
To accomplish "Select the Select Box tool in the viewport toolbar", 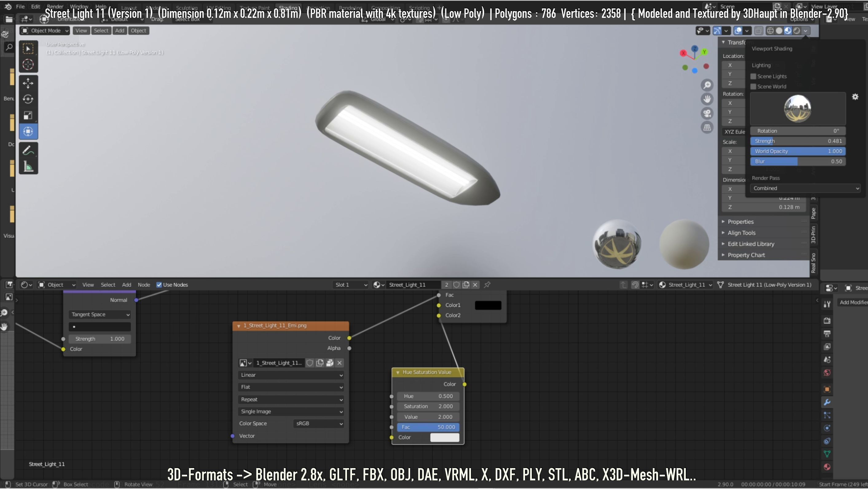I will (28, 49).
